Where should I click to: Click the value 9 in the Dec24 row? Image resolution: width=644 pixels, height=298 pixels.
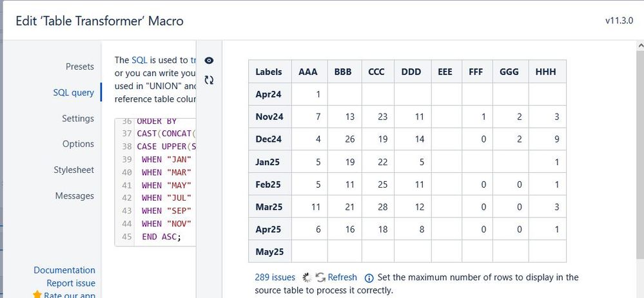tap(556, 139)
